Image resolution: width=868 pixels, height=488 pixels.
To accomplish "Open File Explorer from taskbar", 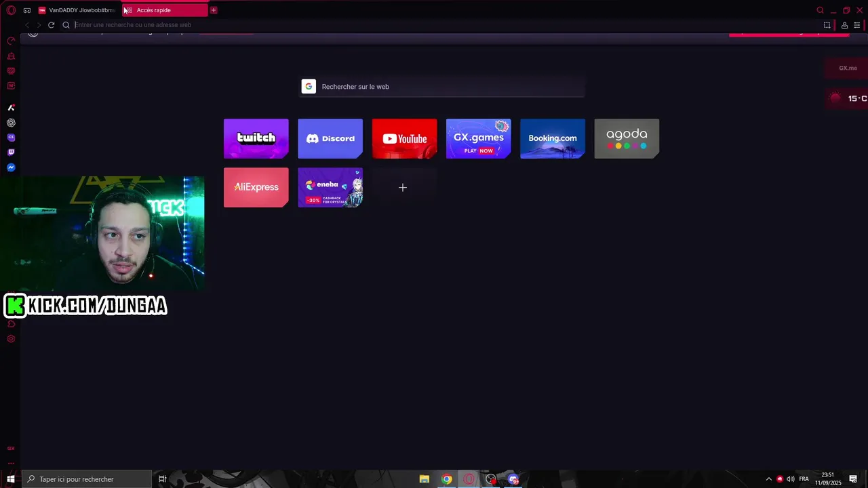I will 425,479.
